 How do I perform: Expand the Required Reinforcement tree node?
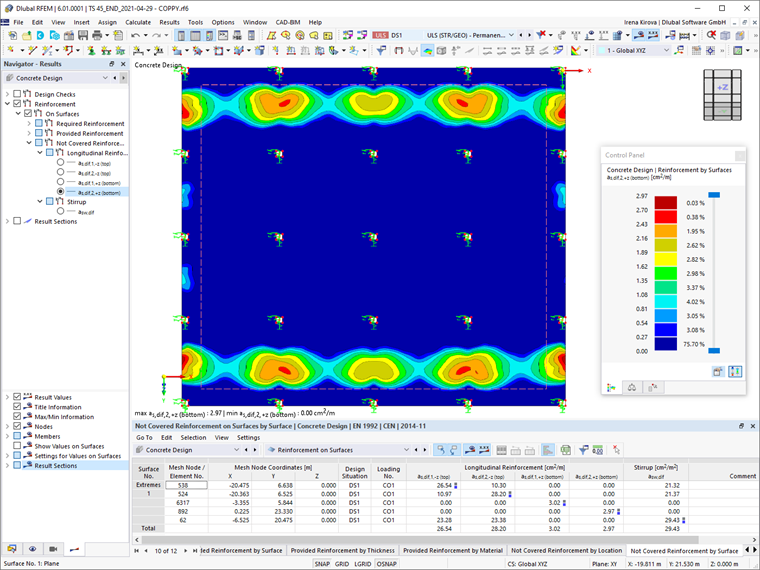click(29, 124)
